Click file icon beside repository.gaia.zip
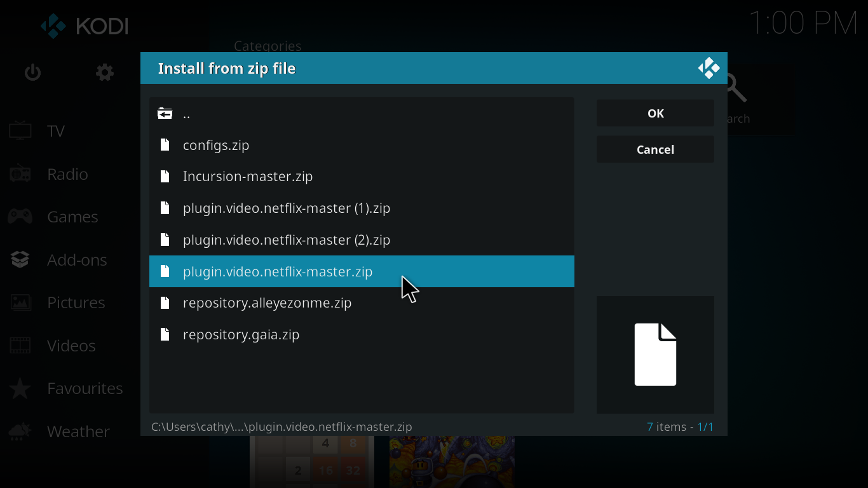Image resolution: width=868 pixels, height=488 pixels. coord(165,334)
